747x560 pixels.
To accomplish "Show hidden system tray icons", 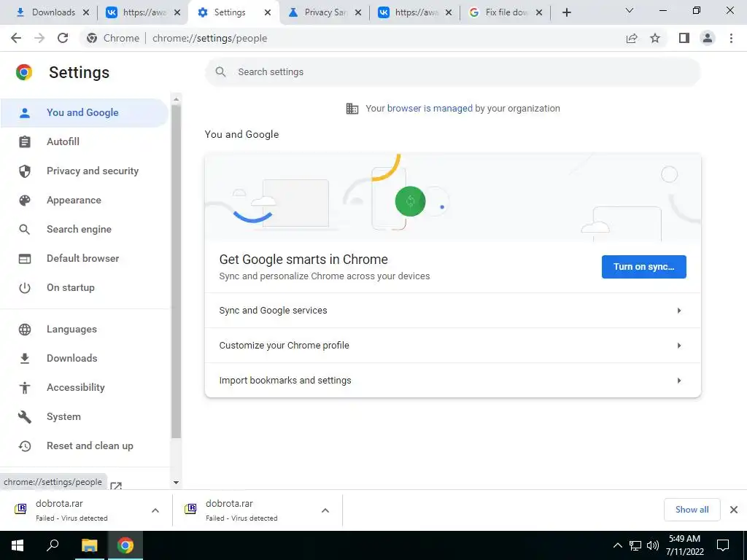I will pos(617,545).
